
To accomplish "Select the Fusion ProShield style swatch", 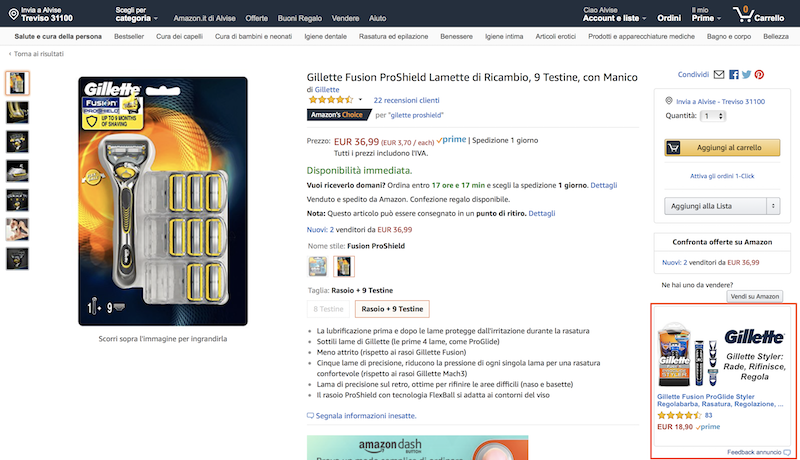I will pyautogui.click(x=343, y=266).
